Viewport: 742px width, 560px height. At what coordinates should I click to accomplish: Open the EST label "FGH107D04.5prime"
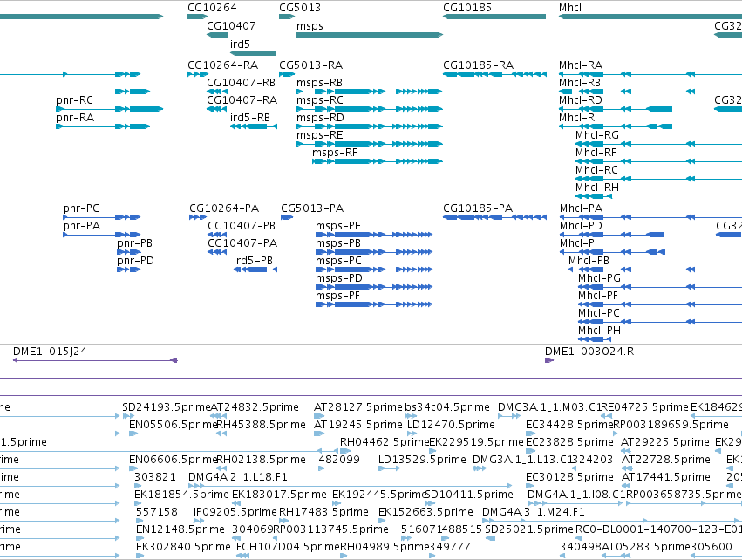288,547
